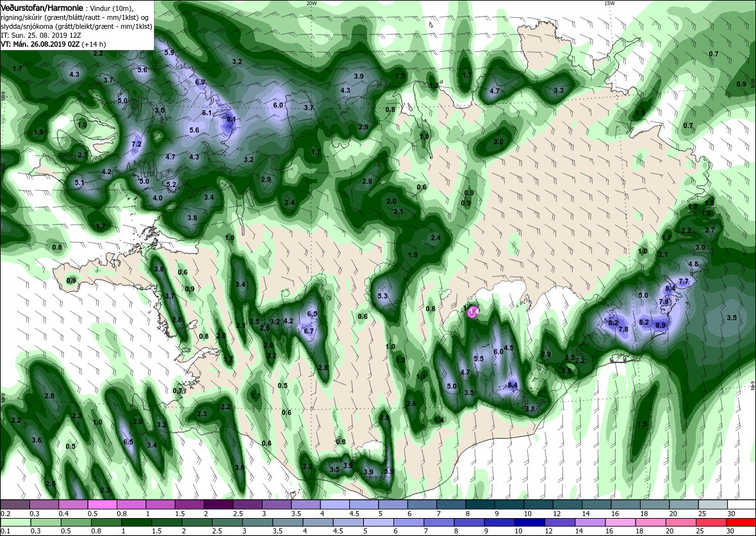
Task: Click the valid time 'VT: Mán. 26.08.2019 02Z'
Action: click(x=40, y=44)
